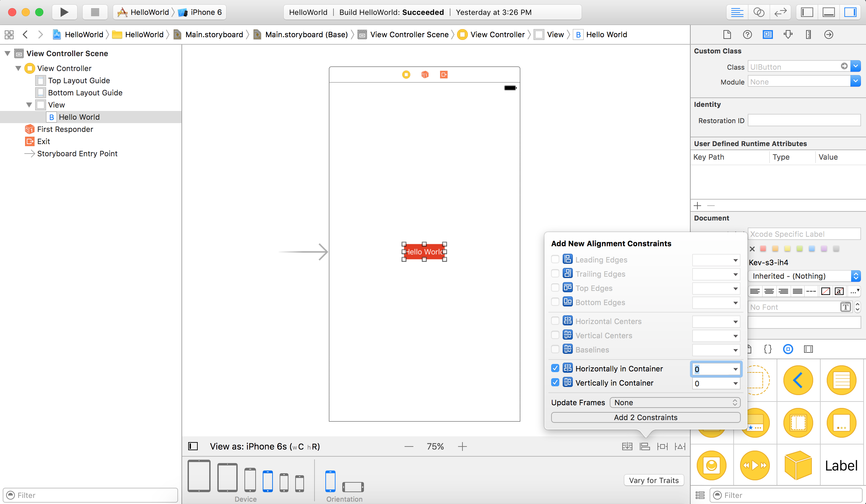The height and width of the screenshot is (504, 866).
Task: Select First Responder in the outline
Action: coord(65,130)
